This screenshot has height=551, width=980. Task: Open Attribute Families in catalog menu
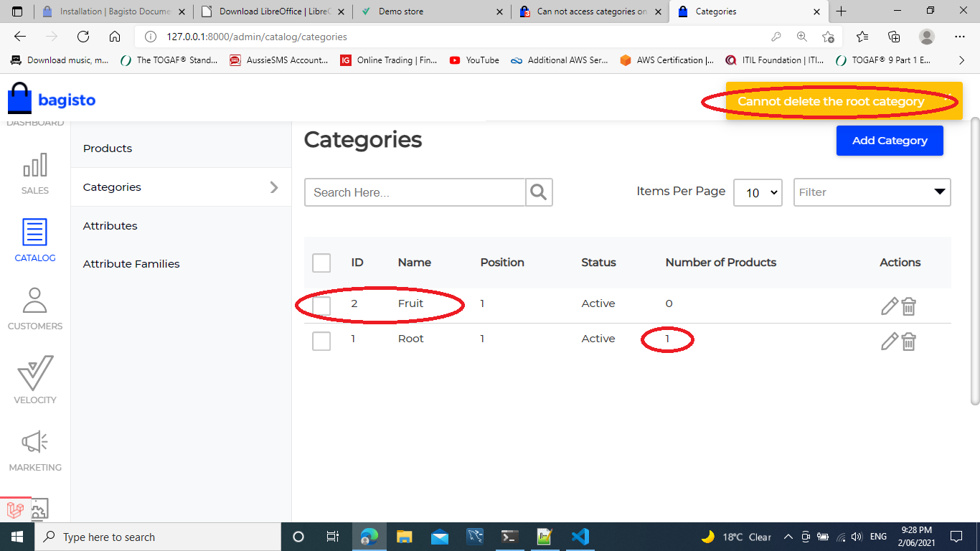(x=131, y=264)
